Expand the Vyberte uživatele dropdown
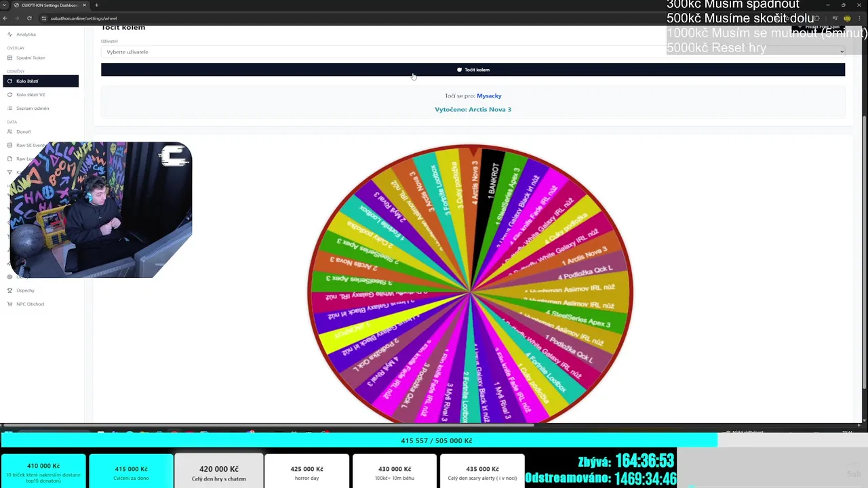The image size is (868, 488). pos(473,52)
